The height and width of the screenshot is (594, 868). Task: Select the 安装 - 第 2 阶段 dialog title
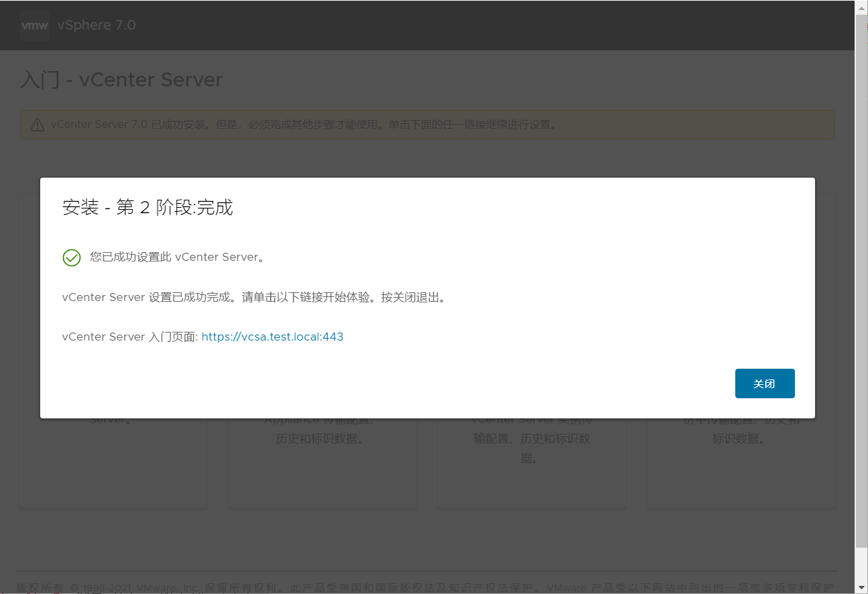pyautogui.click(x=147, y=207)
